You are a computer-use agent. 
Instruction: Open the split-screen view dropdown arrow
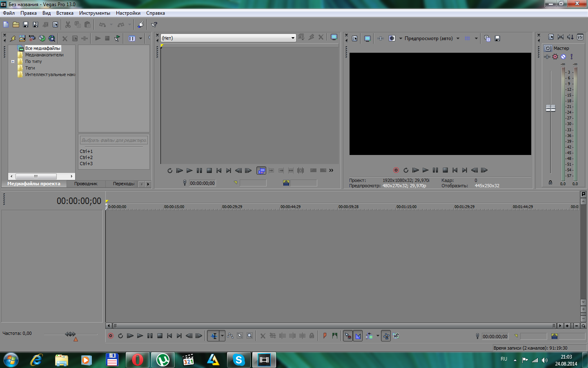(401, 38)
